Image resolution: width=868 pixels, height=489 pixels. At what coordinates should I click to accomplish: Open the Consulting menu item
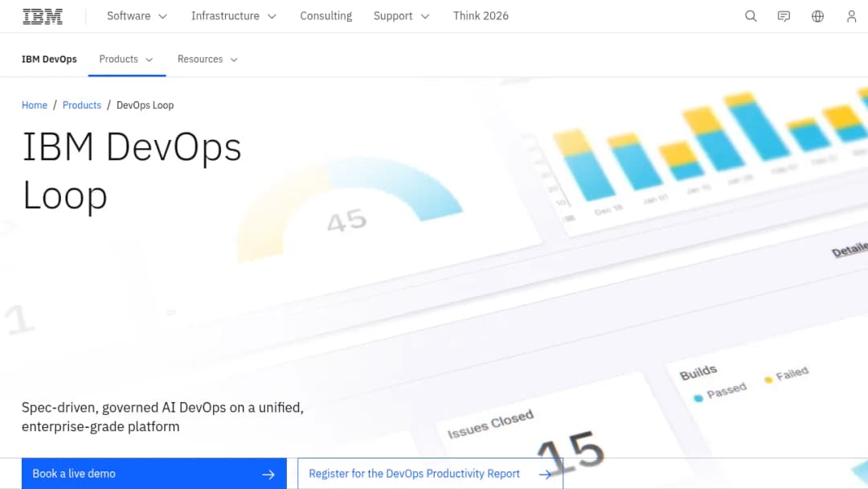click(x=326, y=16)
